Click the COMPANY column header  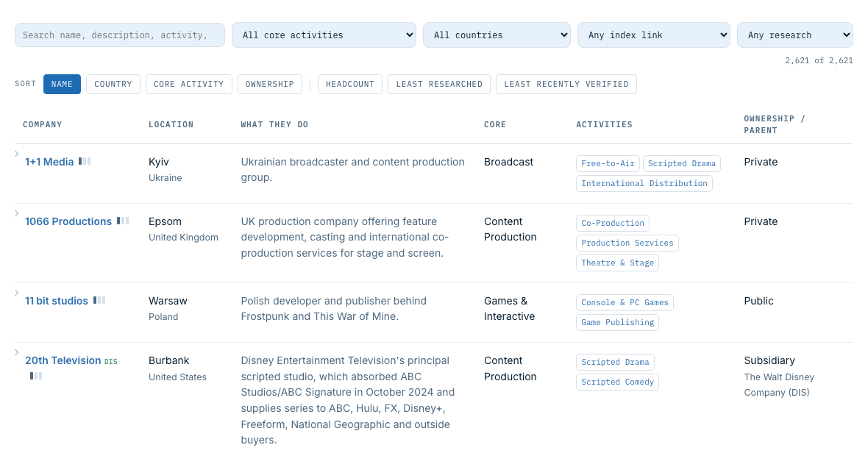click(x=43, y=124)
